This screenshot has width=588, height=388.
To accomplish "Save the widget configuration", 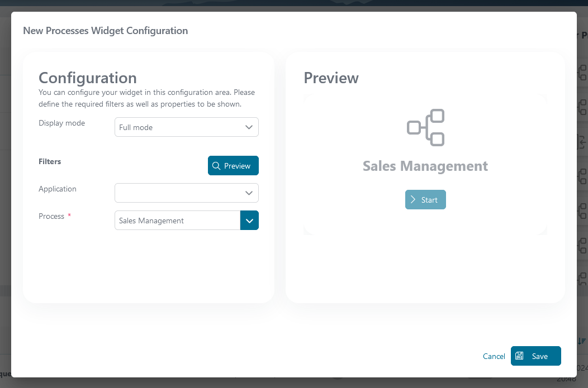I will [536, 356].
